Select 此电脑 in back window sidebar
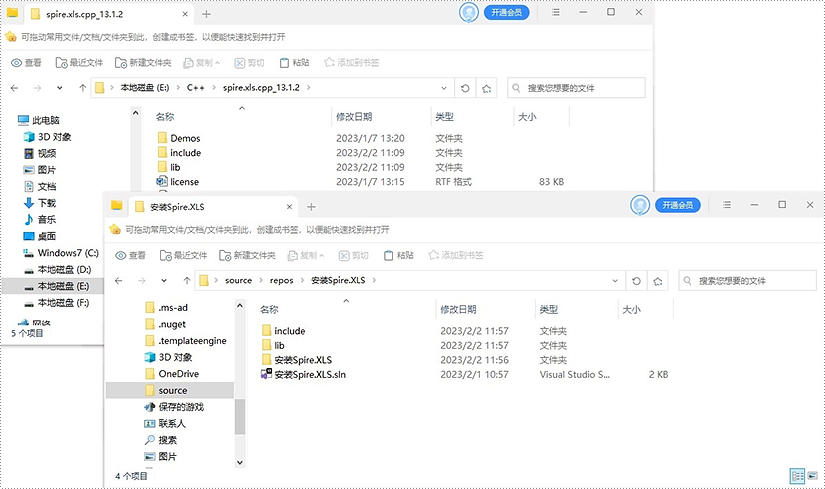 click(x=38, y=121)
